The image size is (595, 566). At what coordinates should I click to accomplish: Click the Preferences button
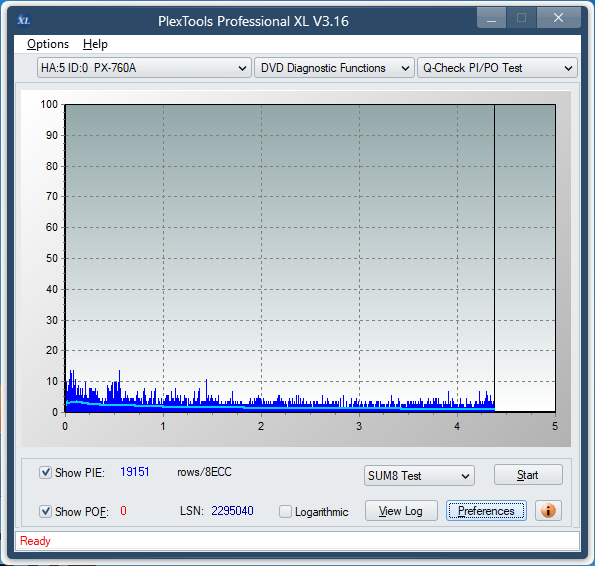[486, 511]
